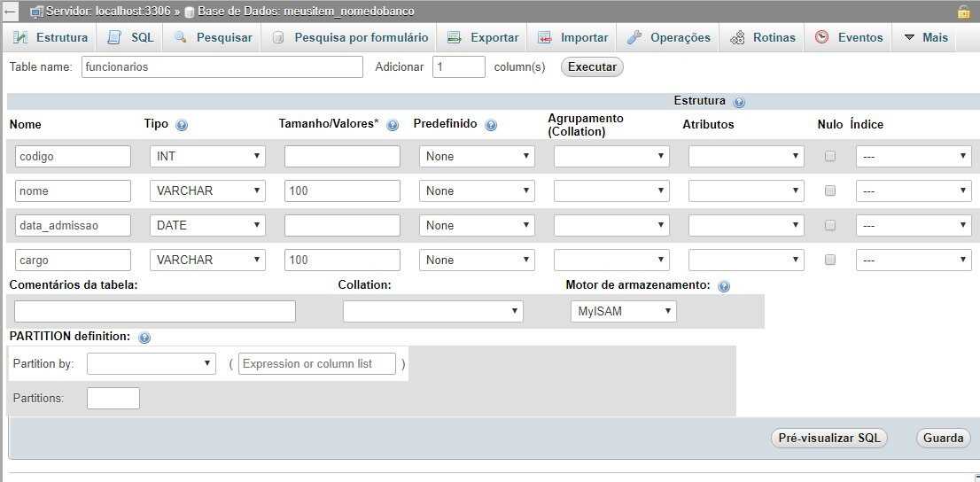980x482 pixels.
Task: Tick the Nulo checkbox for nome row
Action: click(830, 190)
